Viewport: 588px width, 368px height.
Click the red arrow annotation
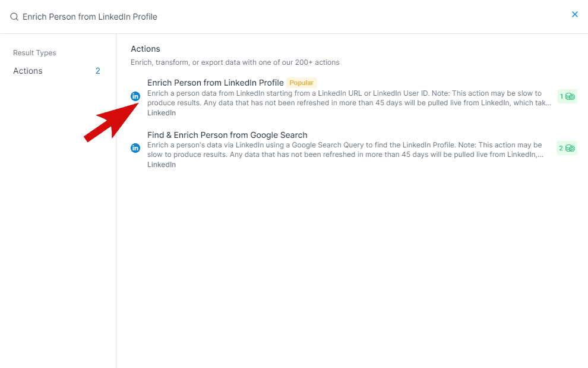pos(110,122)
